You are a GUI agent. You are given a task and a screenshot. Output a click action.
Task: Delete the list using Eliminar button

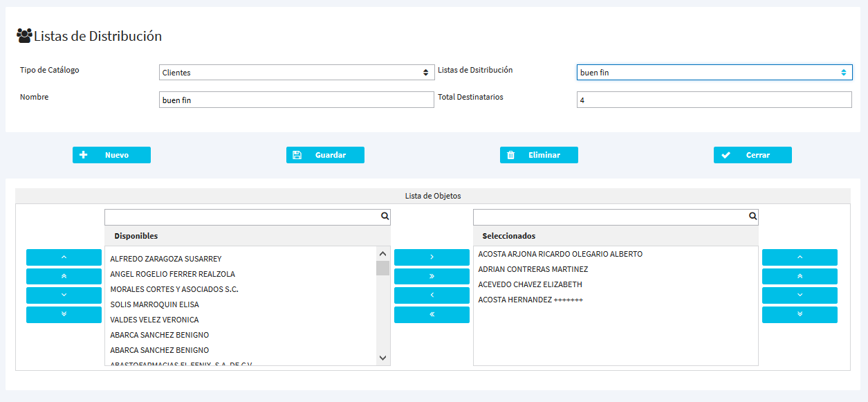[x=539, y=155]
